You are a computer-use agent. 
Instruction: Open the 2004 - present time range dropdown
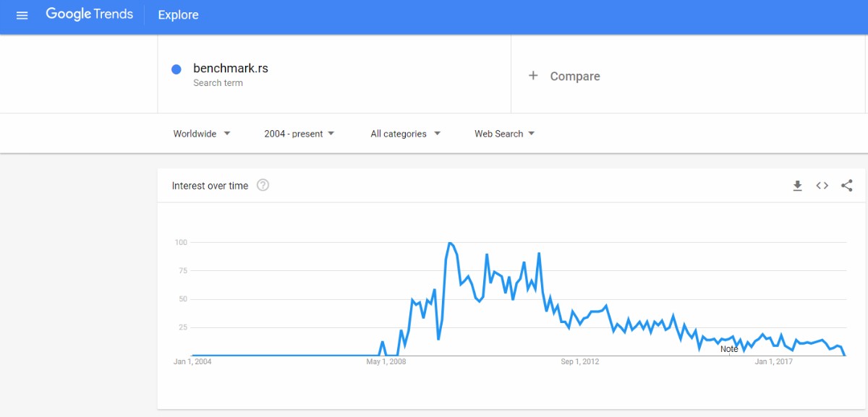(299, 134)
